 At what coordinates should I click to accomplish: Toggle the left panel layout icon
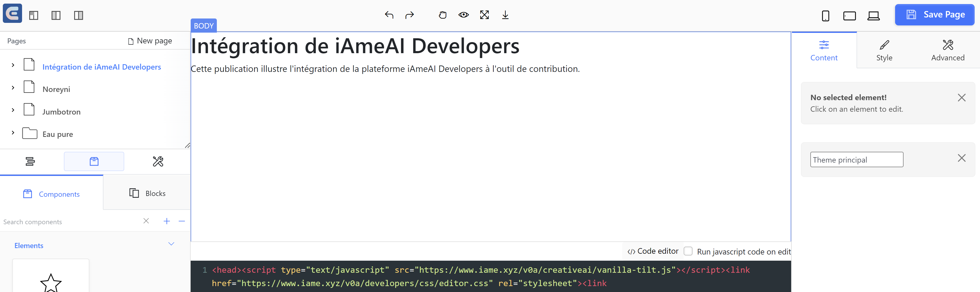(34, 15)
